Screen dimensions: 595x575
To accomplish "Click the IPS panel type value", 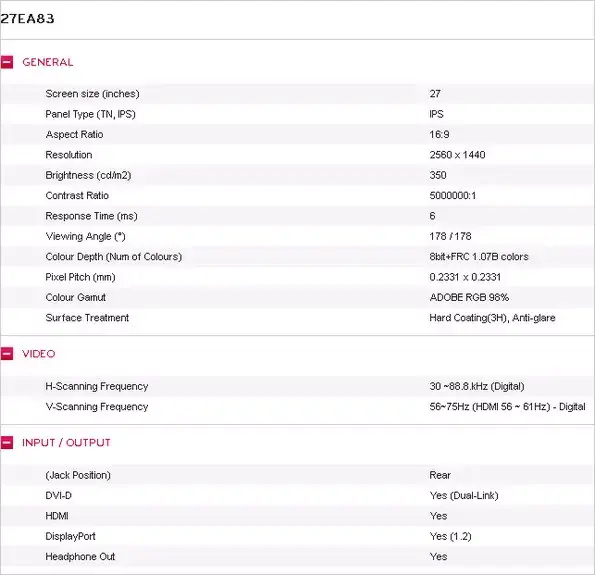I will click(x=436, y=114).
